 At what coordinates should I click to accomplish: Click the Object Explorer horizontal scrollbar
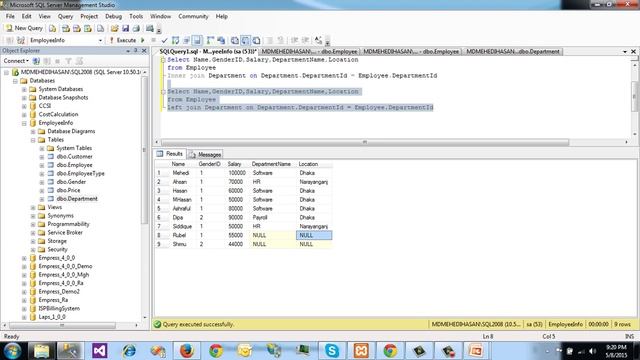pyautogui.click(x=62, y=326)
